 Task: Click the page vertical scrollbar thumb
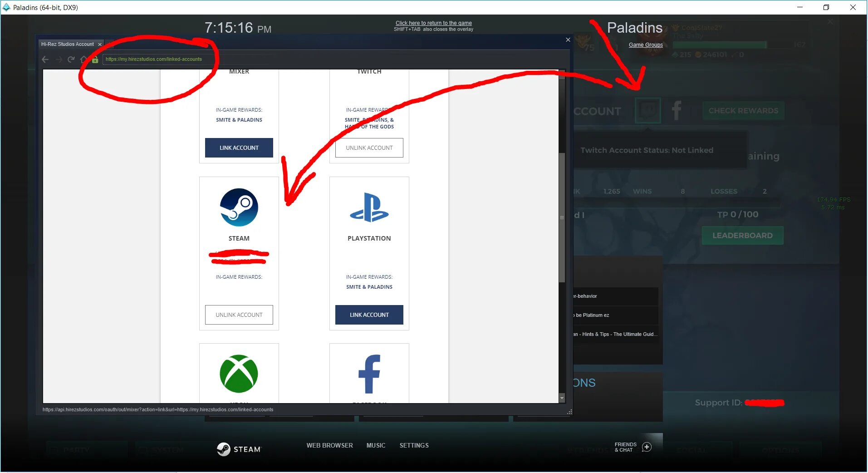[562, 218]
